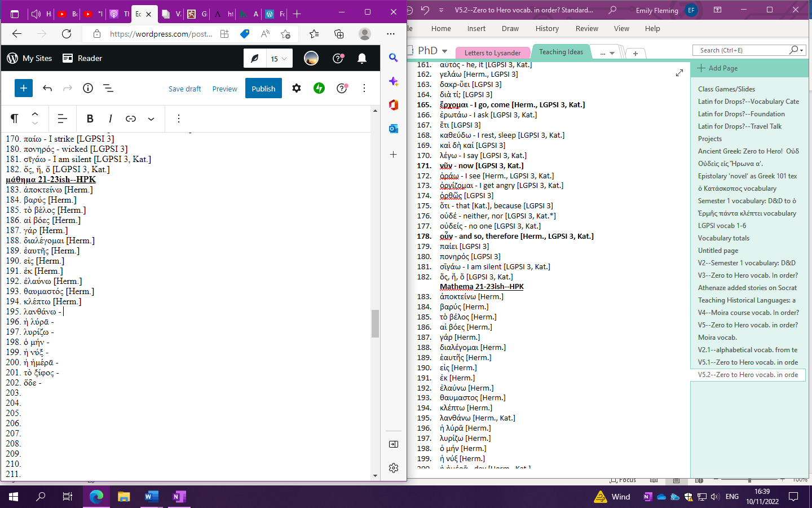Click the green Jetpack icon
This screenshot has width=812, height=508.
319,88
